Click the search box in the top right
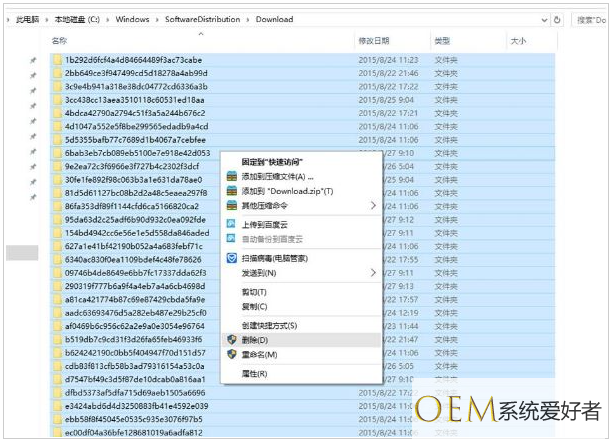 pyautogui.click(x=590, y=20)
